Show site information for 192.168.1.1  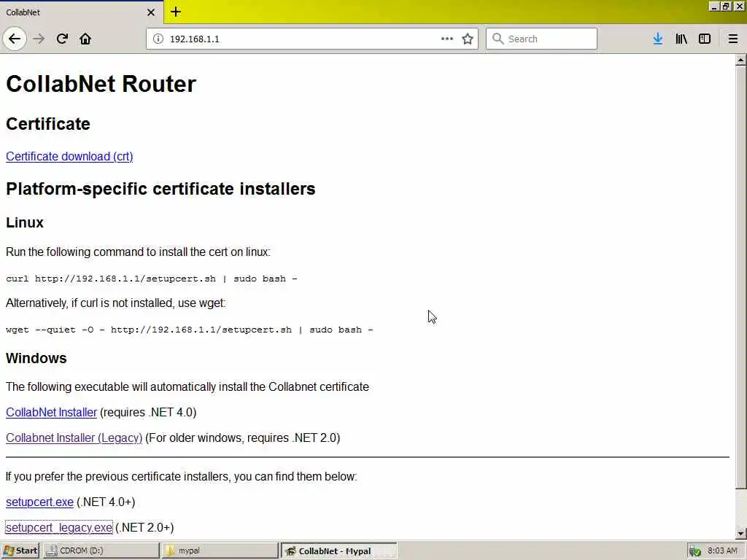[158, 39]
